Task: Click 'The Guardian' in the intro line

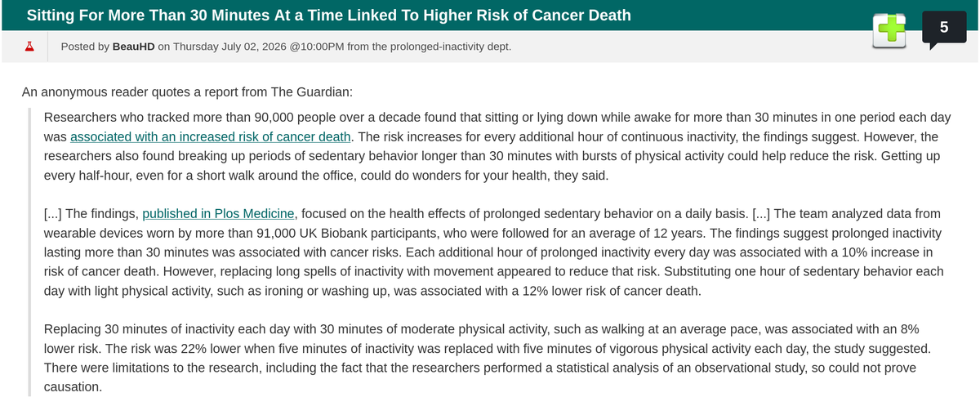Action: pyautogui.click(x=314, y=92)
